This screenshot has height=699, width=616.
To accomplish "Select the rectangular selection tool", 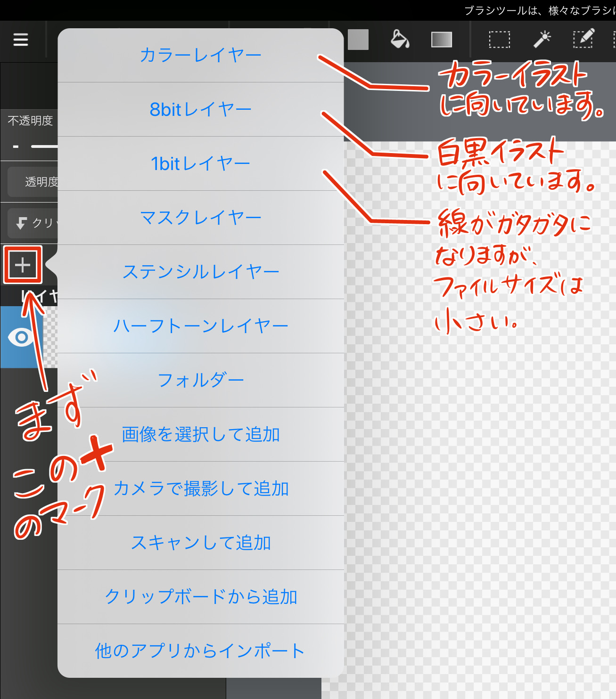I will point(499,40).
